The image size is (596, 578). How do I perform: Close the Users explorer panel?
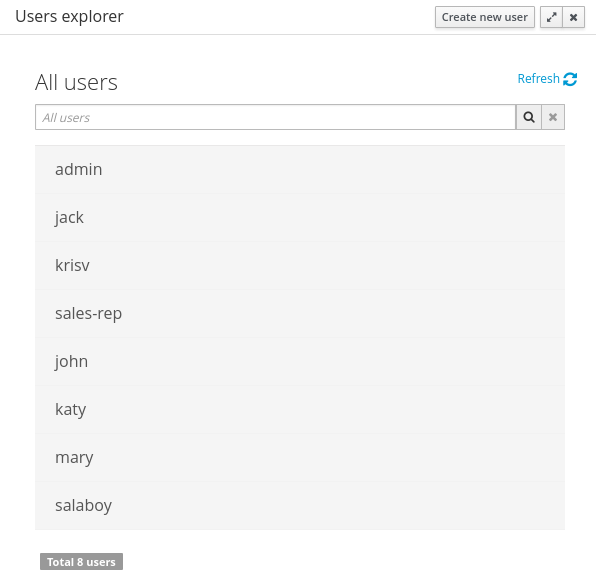574,17
